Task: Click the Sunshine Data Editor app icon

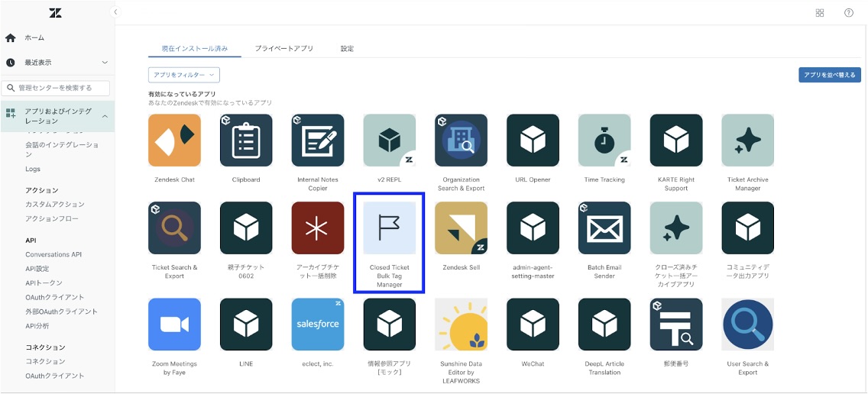Action: [461, 325]
